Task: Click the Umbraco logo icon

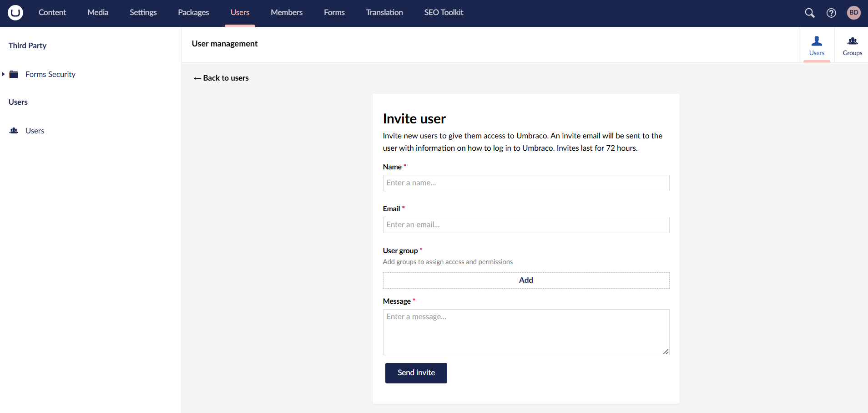Action: point(15,13)
